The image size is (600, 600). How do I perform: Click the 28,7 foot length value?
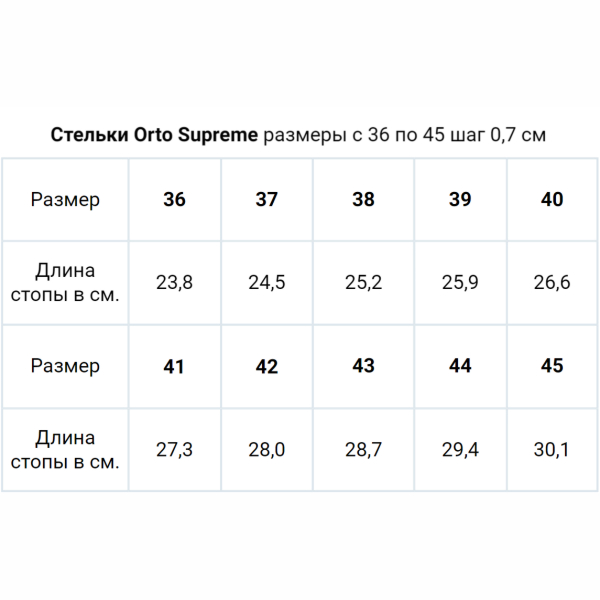coord(363,450)
